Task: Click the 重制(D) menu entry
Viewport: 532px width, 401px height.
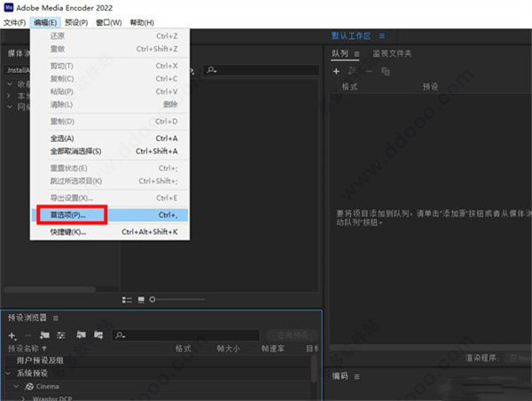Action: coord(110,122)
